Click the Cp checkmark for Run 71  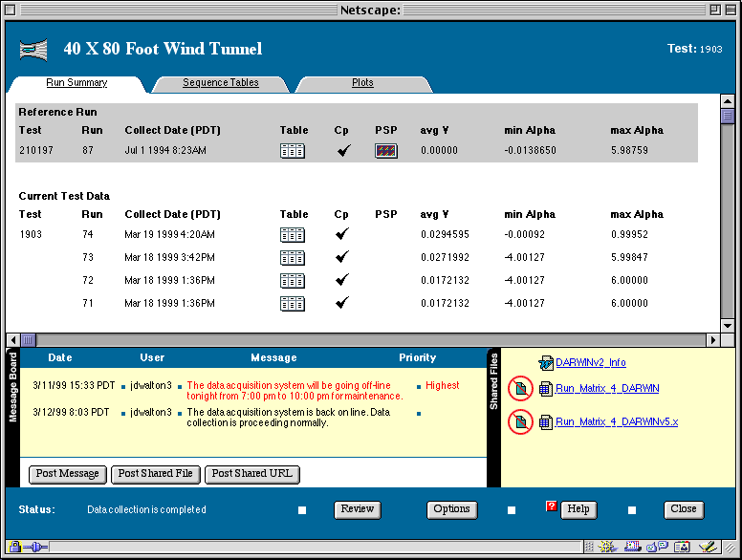pyautogui.click(x=342, y=303)
